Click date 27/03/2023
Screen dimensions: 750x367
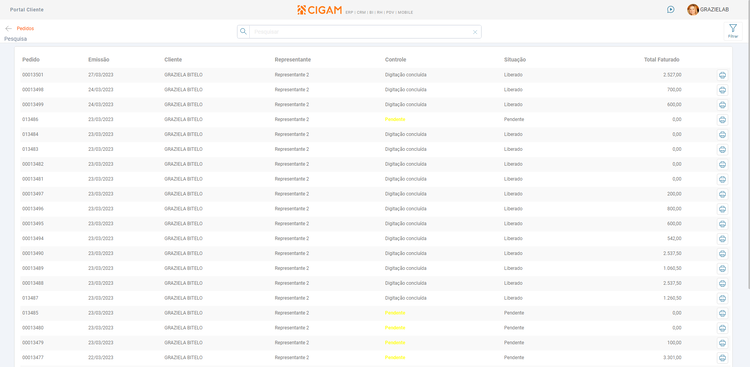click(101, 75)
